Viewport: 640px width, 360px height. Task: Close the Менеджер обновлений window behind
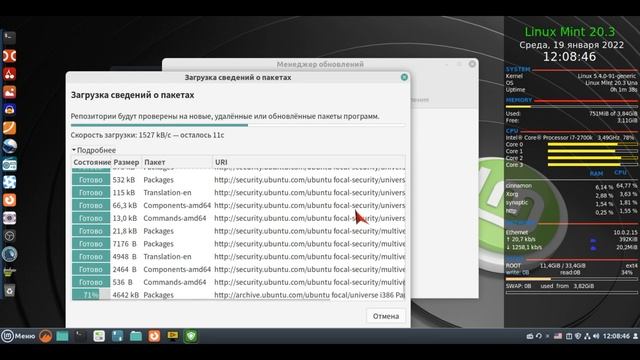tap(472, 64)
